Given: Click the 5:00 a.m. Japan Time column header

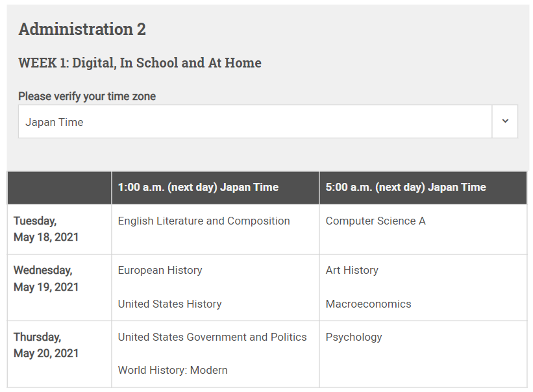Looking at the screenshot, I should pos(405,187).
